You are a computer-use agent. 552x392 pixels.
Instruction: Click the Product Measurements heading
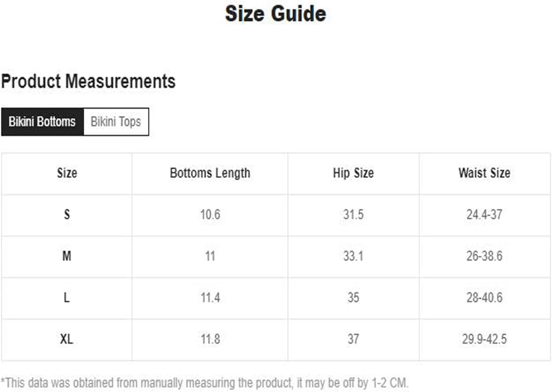coord(88,81)
